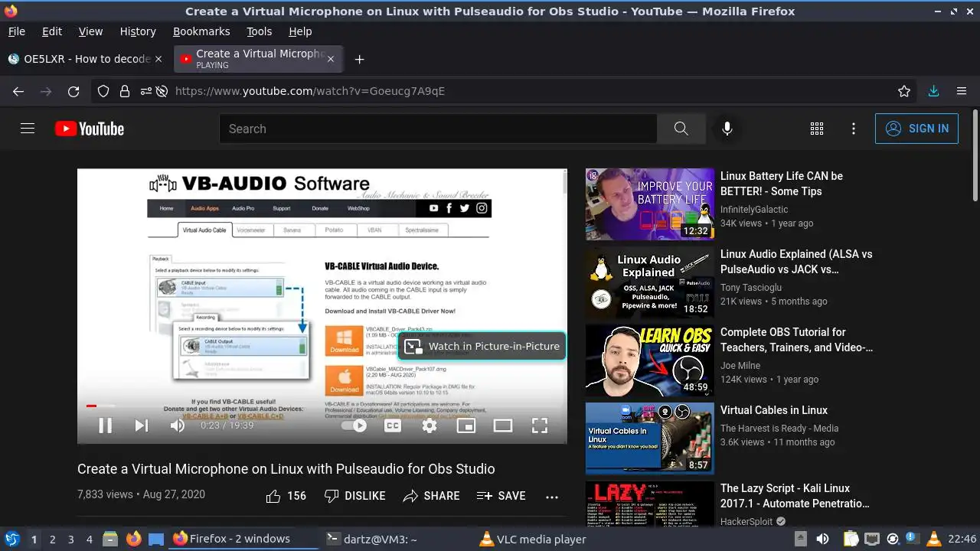Click the DISLIKE button
The image size is (980, 551).
354,496
